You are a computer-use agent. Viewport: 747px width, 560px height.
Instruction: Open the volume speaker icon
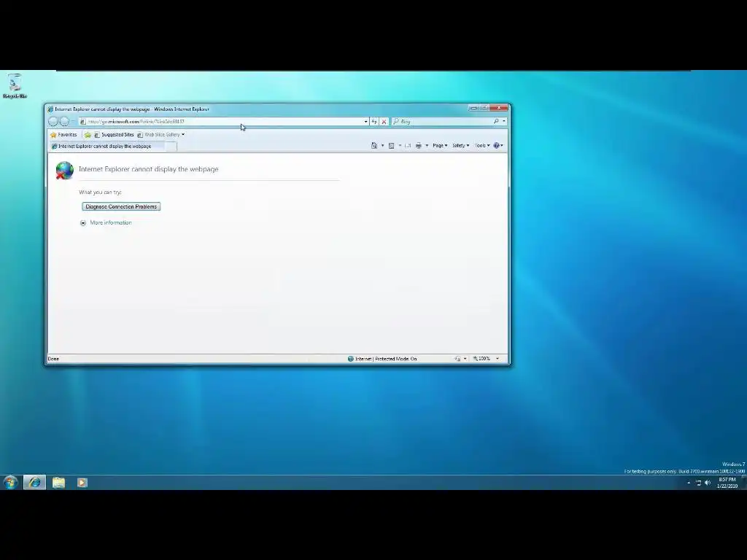point(708,483)
